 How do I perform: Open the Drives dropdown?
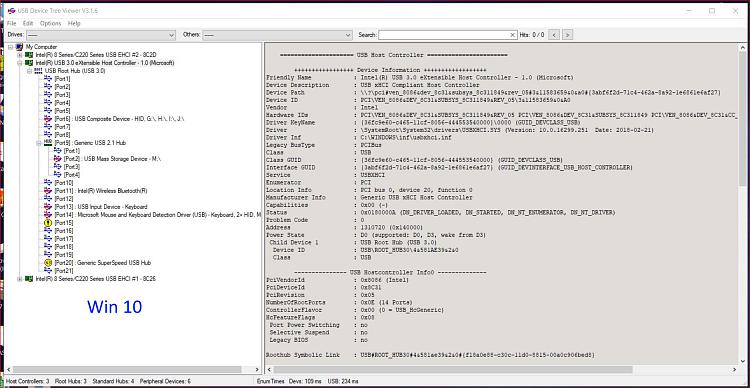(101, 35)
